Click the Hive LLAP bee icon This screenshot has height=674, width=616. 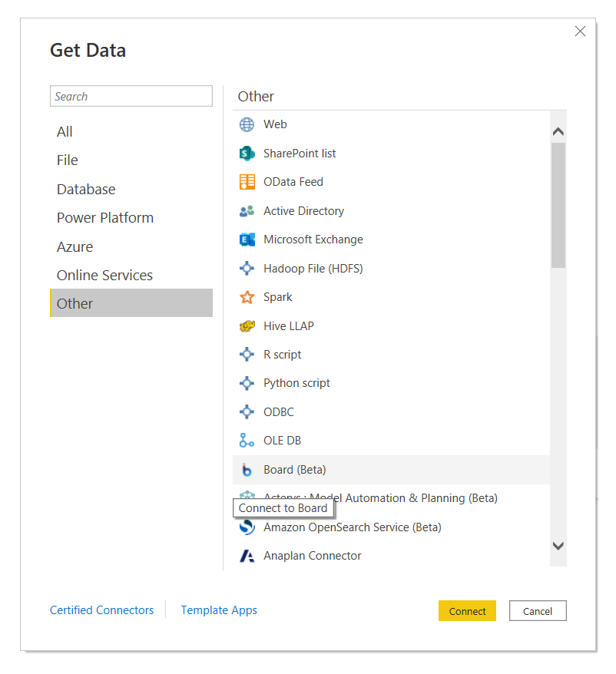(247, 326)
